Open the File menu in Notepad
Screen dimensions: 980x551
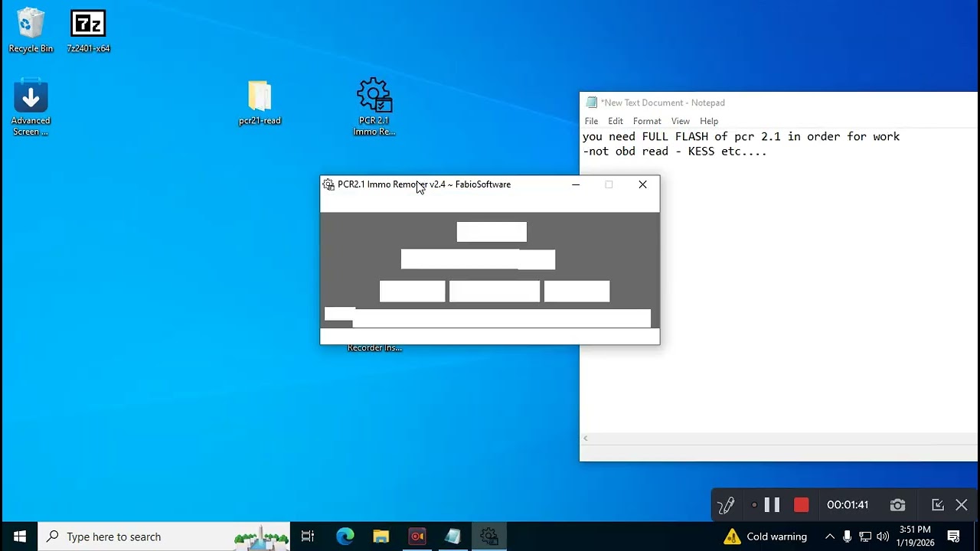point(591,121)
